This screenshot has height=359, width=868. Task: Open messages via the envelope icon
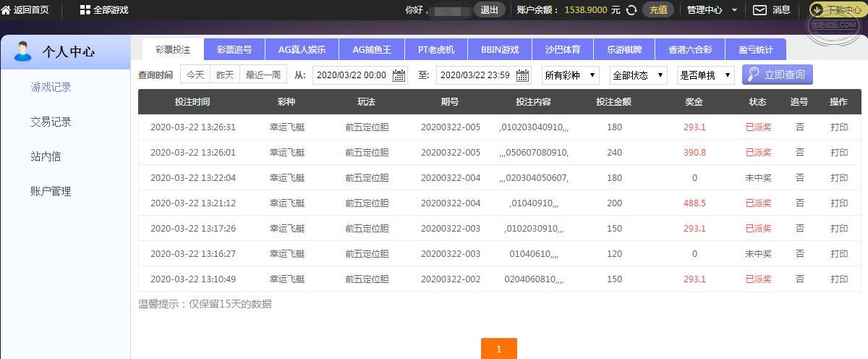(x=759, y=10)
